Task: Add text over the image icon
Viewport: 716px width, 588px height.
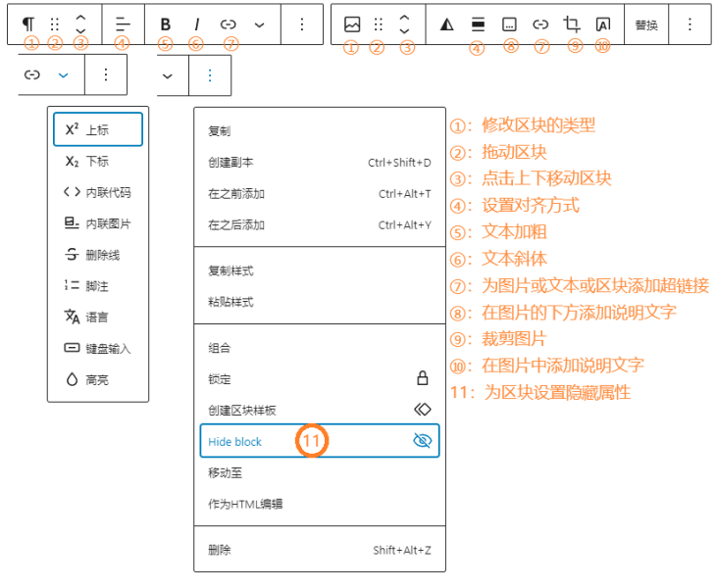Action: [603, 24]
